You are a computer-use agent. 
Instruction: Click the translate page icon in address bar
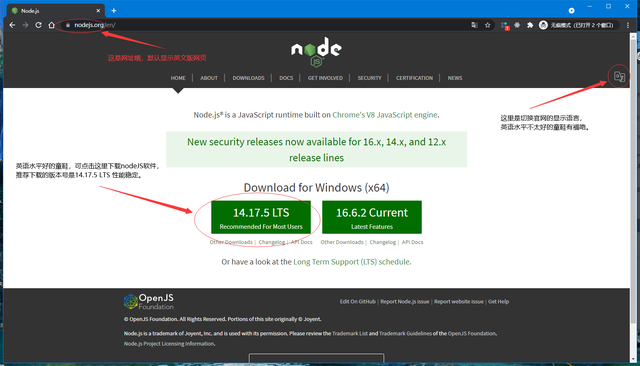coord(474,25)
